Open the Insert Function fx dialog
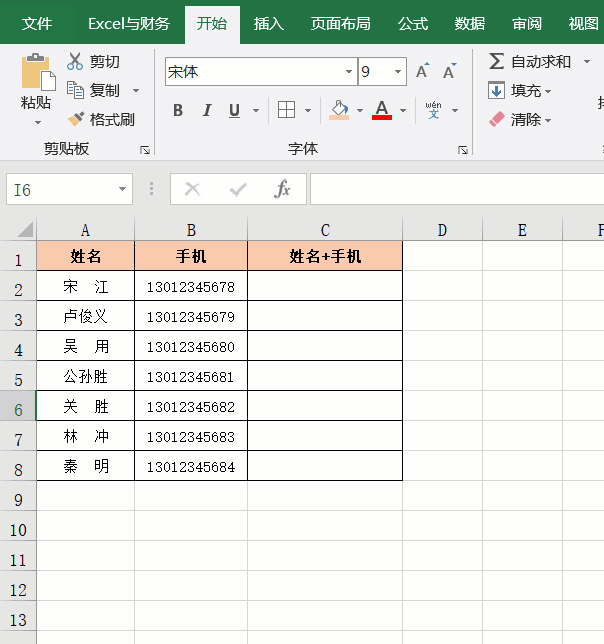 click(x=282, y=189)
